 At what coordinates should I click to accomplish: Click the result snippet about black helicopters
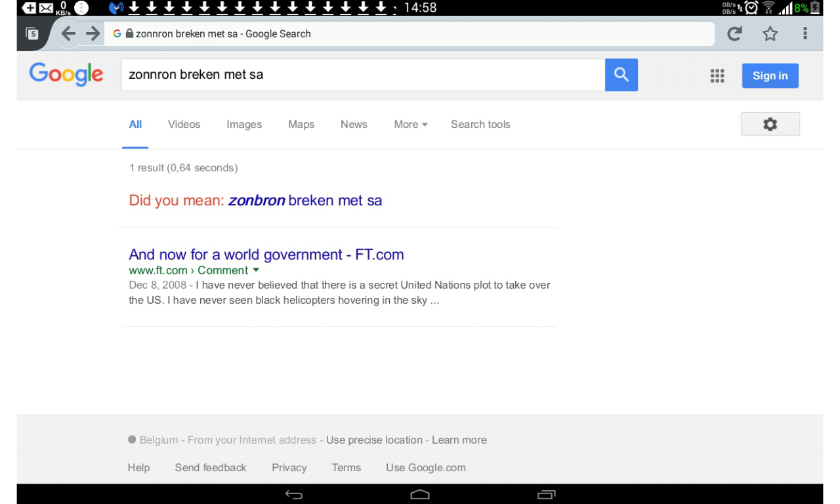click(339, 293)
